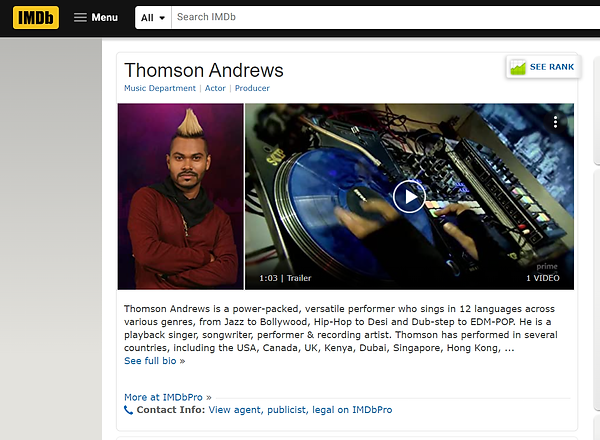The width and height of the screenshot is (600, 440).
Task: Click the 1:03 Trailer caption
Action: pos(285,278)
